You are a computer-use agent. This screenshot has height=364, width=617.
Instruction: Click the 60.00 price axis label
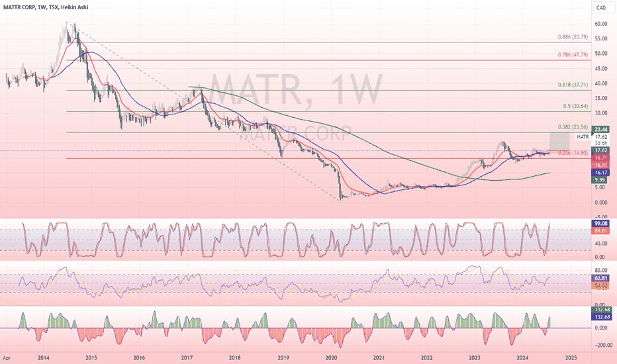(601, 24)
